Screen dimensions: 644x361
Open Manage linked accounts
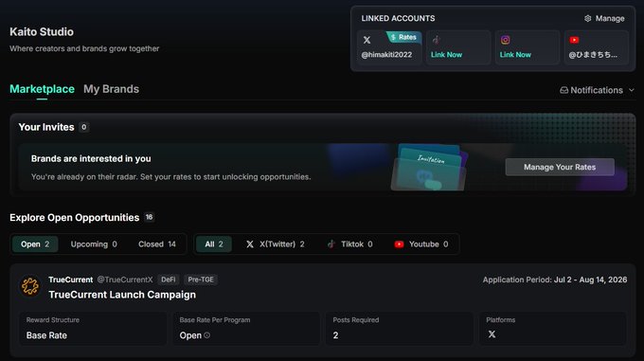(x=604, y=19)
